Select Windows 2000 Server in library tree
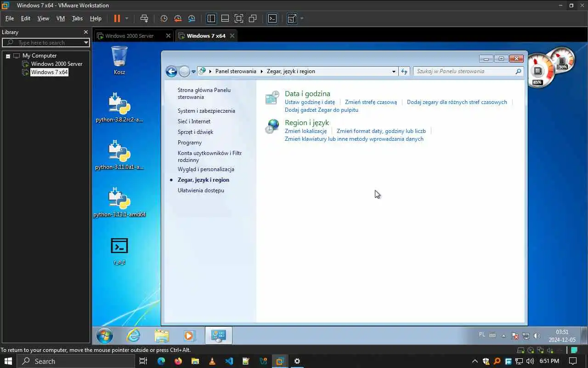Viewport: 588px width, 368px height. pyautogui.click(x=57, y=64)
